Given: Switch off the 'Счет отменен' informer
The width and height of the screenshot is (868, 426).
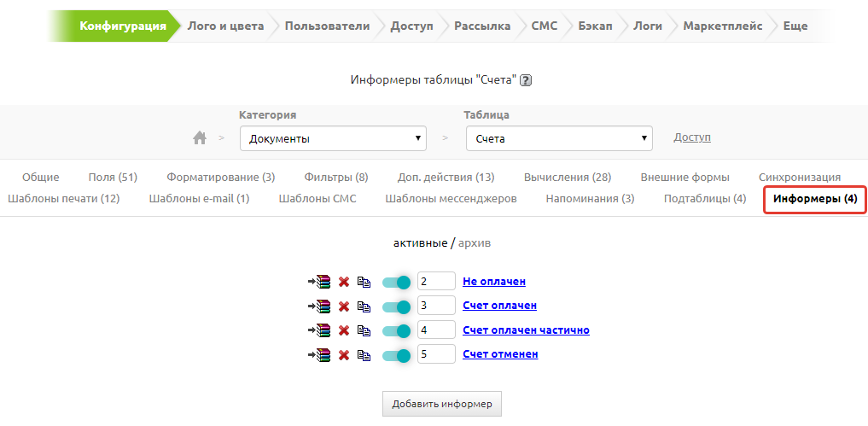Looking at the screenshot, I should (x=397, y=355).
